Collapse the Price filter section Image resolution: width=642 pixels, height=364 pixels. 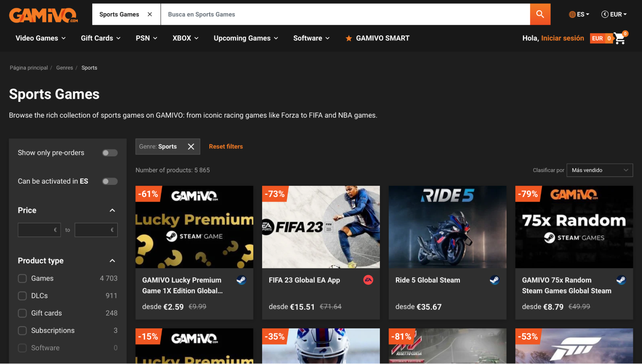[112, 210]
